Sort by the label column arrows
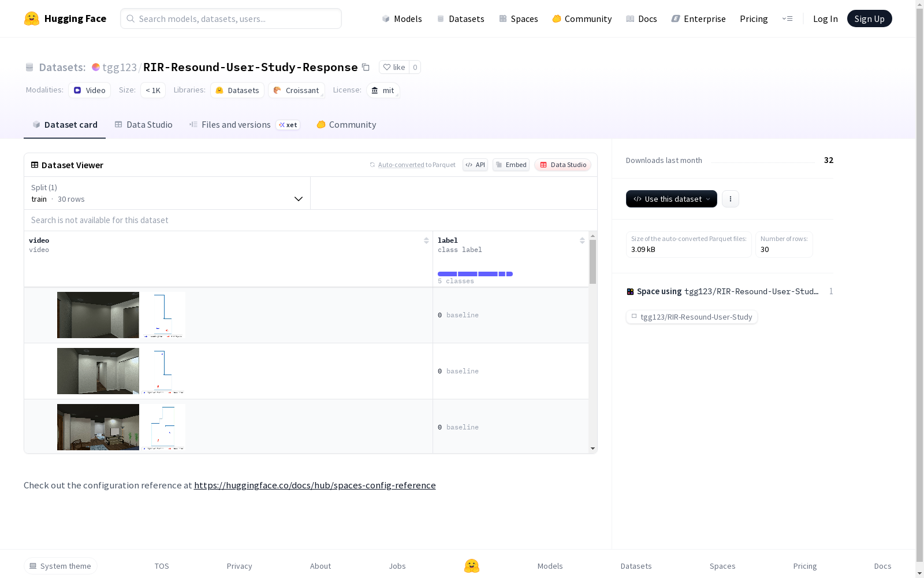The width and height of the screenshot is (924, 578). point(582,240)
